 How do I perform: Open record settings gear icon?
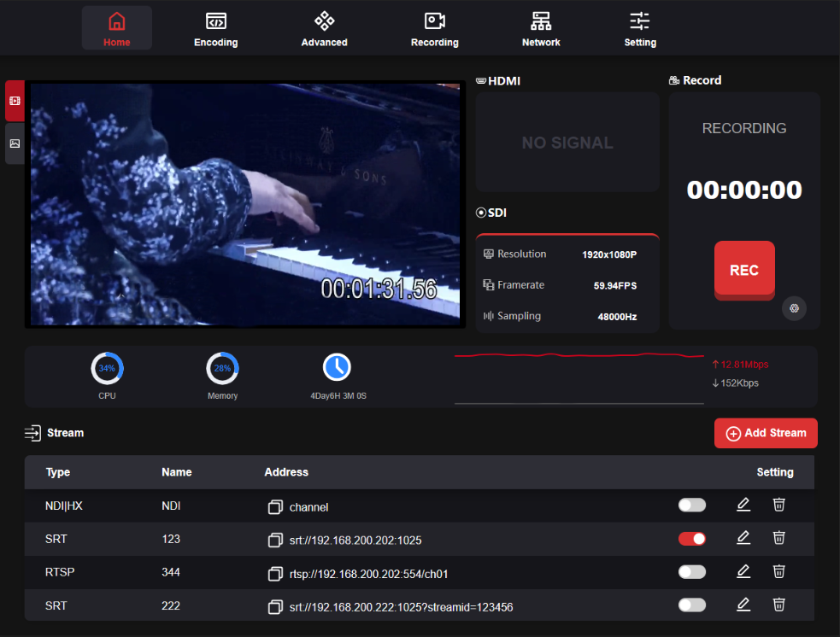794,308
